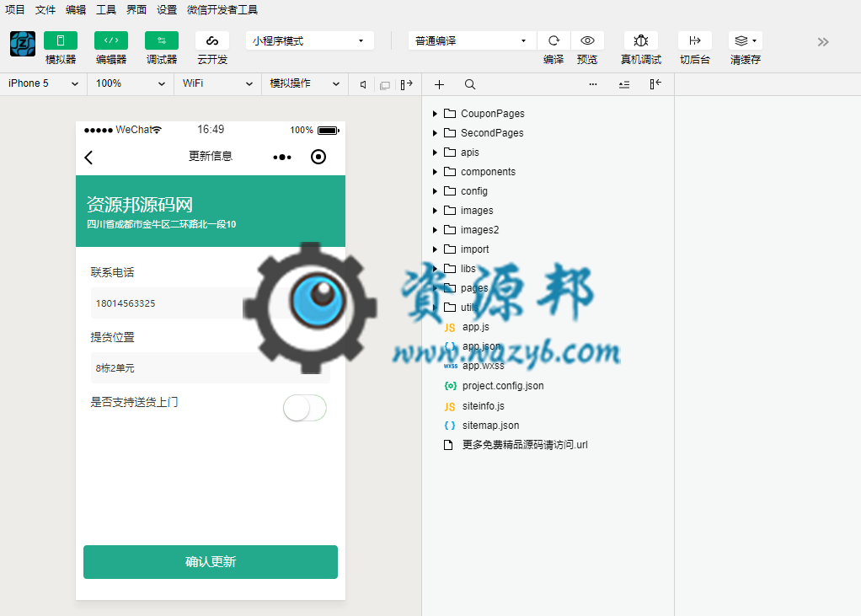The width and height of the screenshot is (861, 616).
Task: Click the preview (预览) eye icon
Action: (587, 40)
